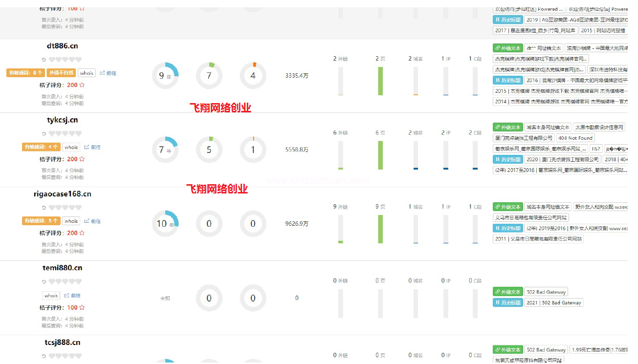Click the star beside rigaocase168.cn score 200
This screenshot has width=638, height=364.
click(82, 233)
